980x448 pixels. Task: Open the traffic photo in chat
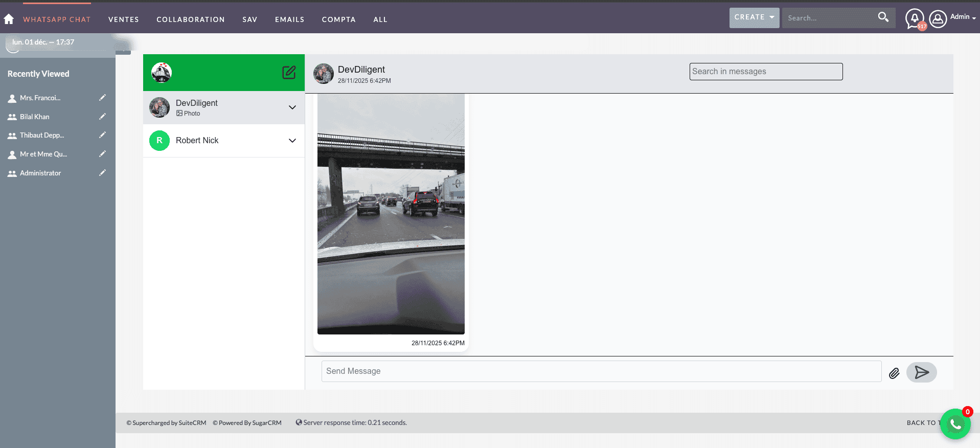pyautogui.click(x=391, y=214)
